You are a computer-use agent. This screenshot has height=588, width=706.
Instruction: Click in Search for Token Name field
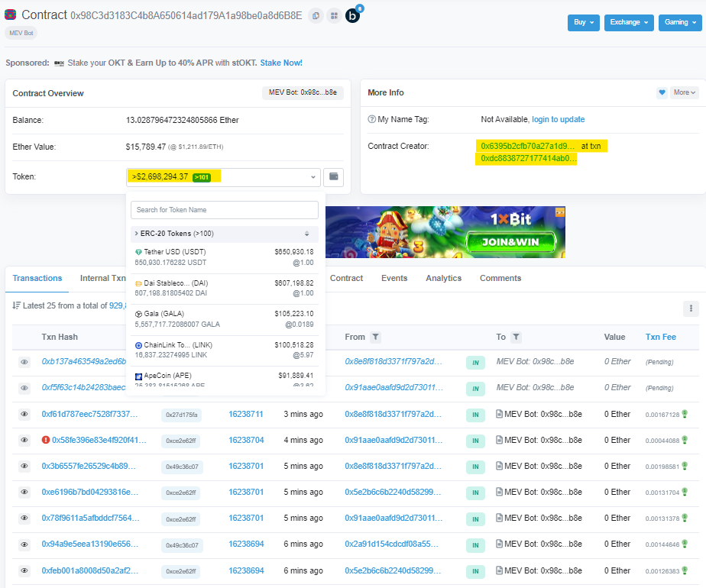click(x=224, y=210)
